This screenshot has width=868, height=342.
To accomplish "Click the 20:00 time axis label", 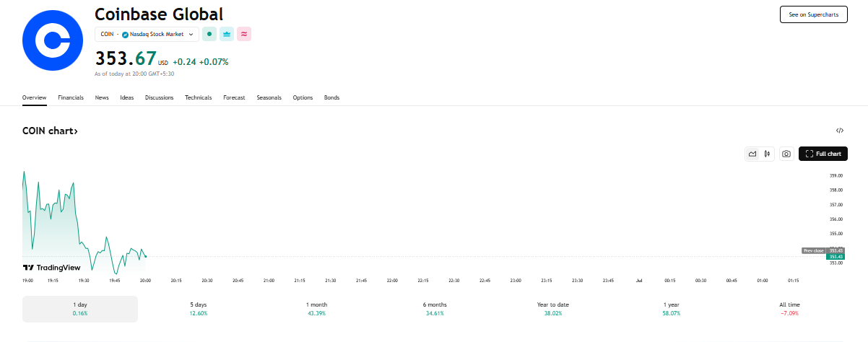I will 145,280.
